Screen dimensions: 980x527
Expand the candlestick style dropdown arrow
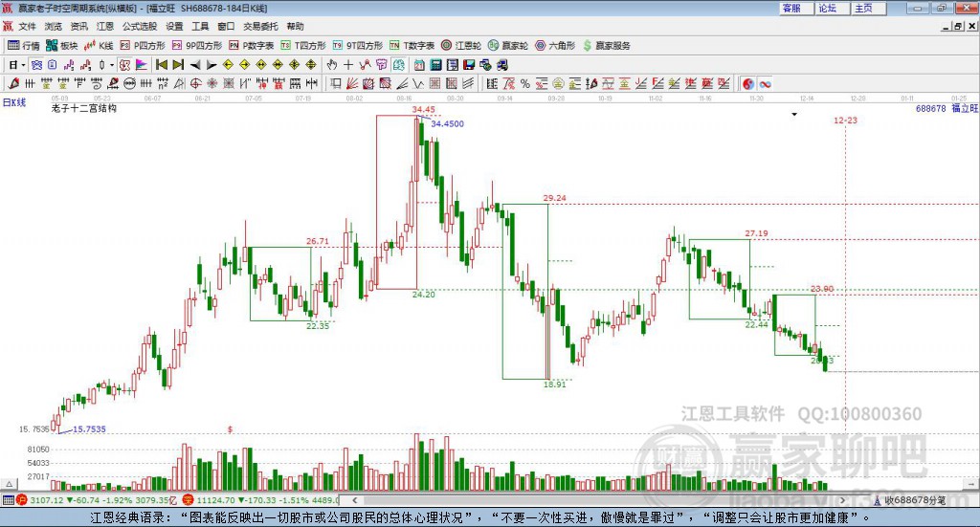point(112,65)
